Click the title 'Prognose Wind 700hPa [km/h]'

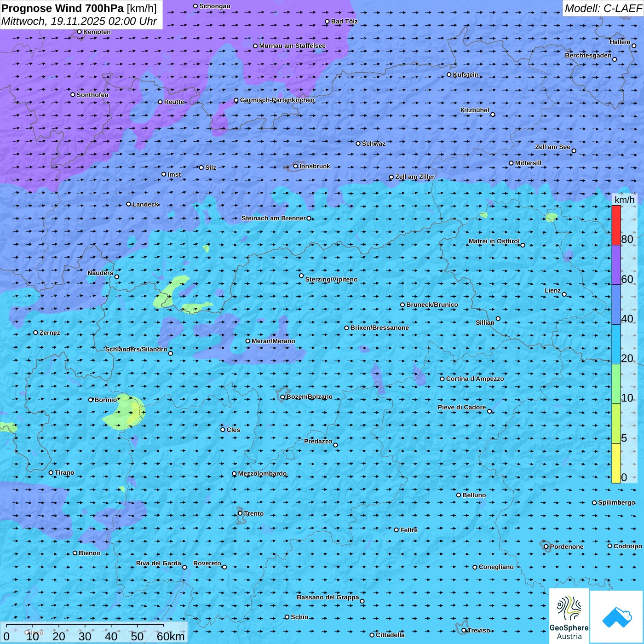click(79, 8)
